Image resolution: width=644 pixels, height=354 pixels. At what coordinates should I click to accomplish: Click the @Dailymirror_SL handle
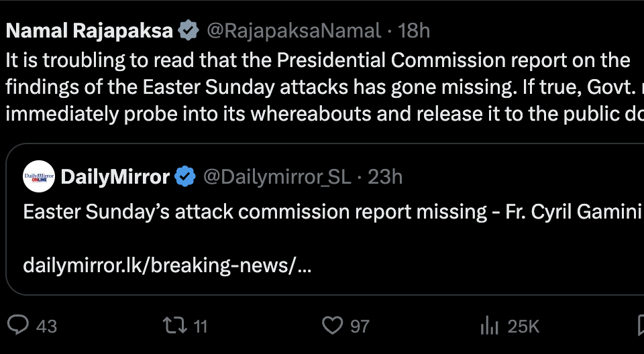tap(276, 177)
